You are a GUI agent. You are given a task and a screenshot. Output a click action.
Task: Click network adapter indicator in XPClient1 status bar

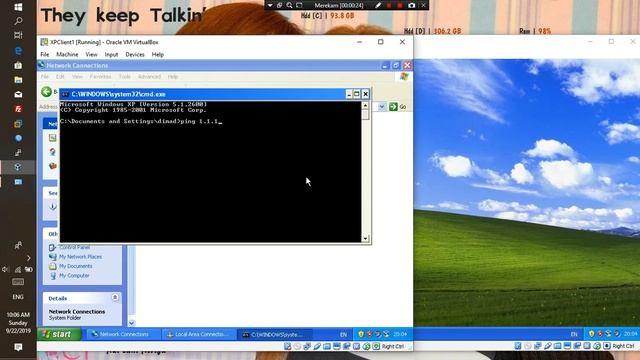tap(307, 346)
